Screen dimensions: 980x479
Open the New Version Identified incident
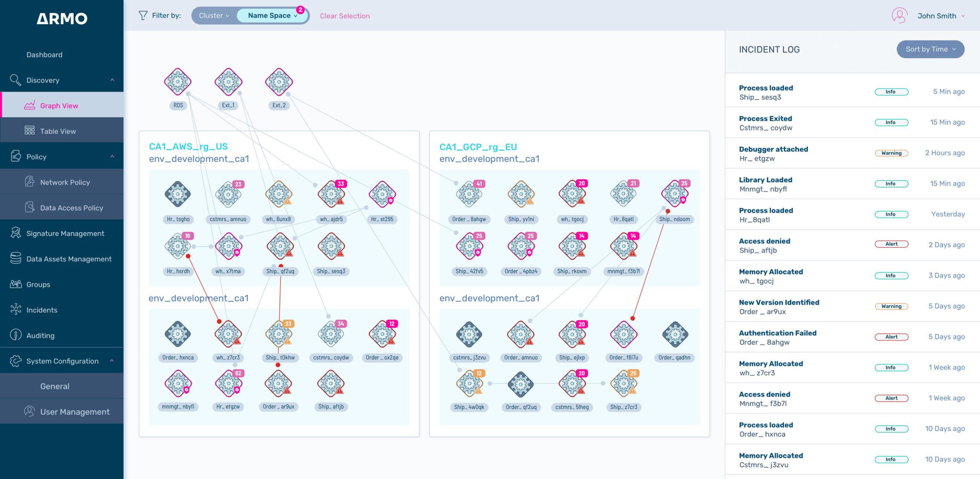pos(852,306)
